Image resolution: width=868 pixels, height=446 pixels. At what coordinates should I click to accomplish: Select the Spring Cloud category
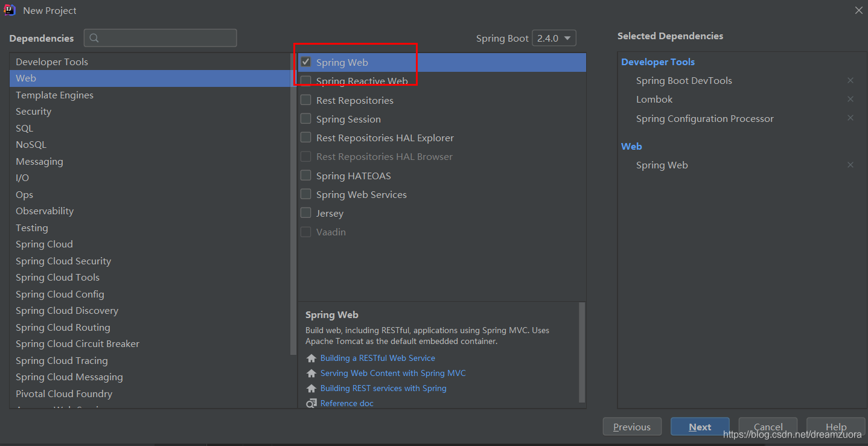[150, 244]
